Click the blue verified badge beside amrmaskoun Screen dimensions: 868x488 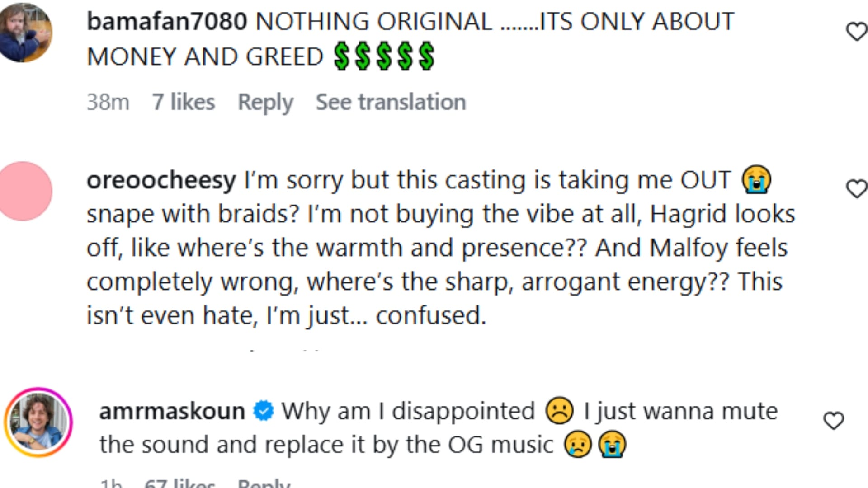point(264,411)
